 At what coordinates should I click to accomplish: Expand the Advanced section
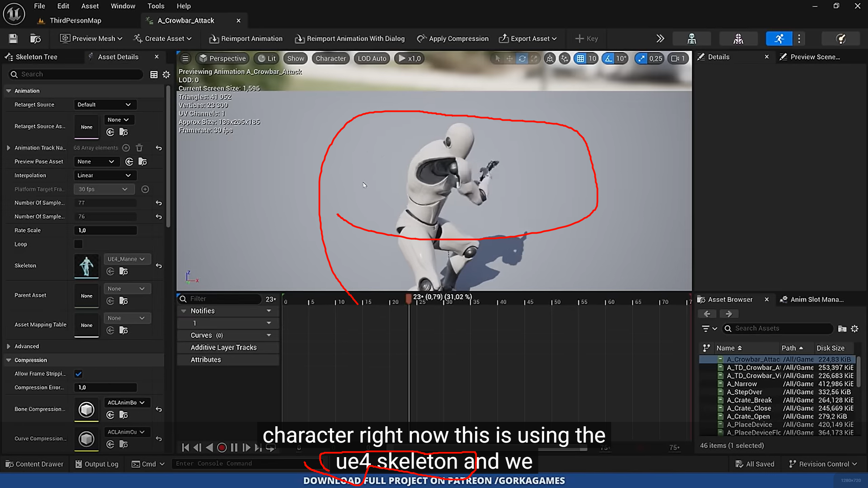[x=8, y=346]
